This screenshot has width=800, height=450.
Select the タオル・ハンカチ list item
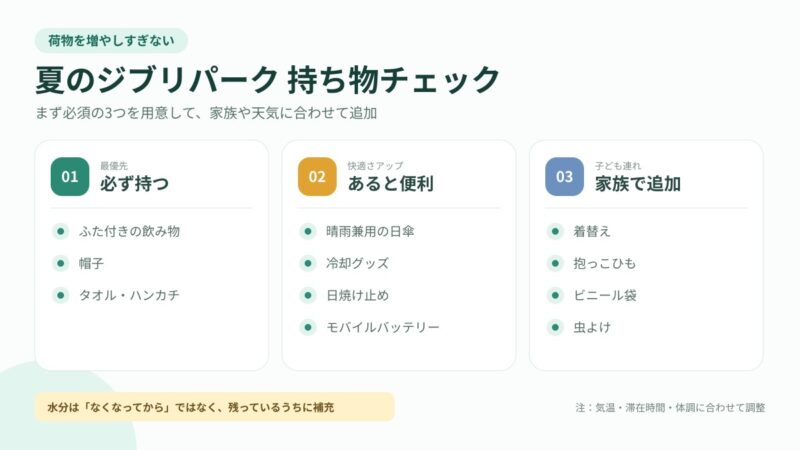(x=129, y=295)
